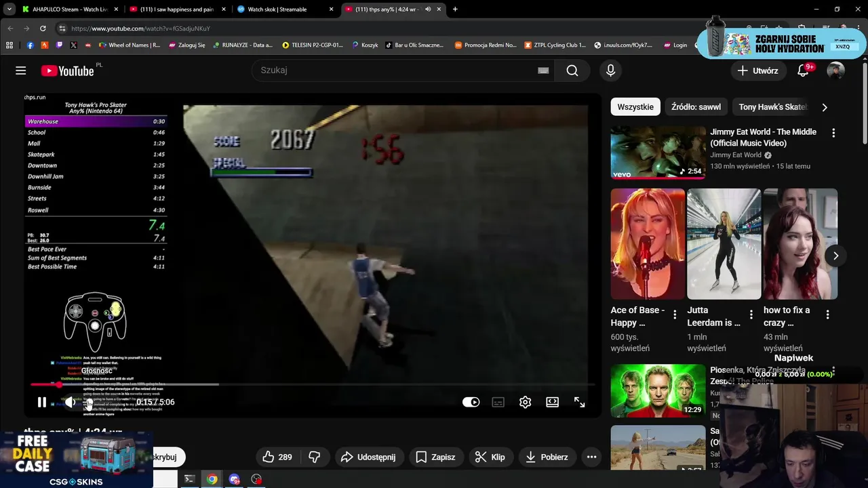This screenshot has width=868, height=488.
Task: Open options for Jimmy Eat World video
Action: pos(833,133)
